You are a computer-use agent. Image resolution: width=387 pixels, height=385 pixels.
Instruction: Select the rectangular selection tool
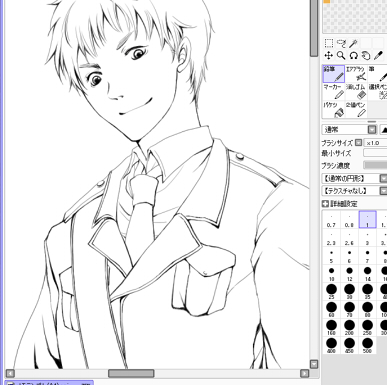[x=329, y=43]
